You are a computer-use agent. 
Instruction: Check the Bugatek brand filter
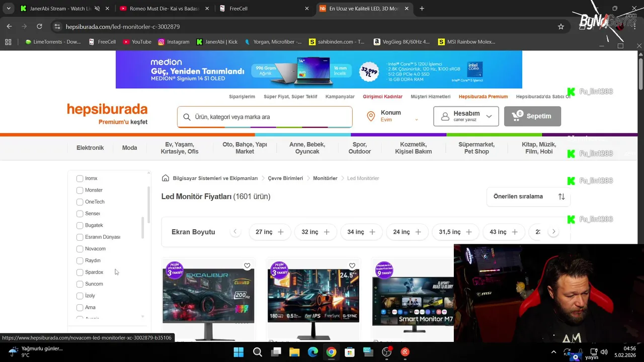[79, 225]
